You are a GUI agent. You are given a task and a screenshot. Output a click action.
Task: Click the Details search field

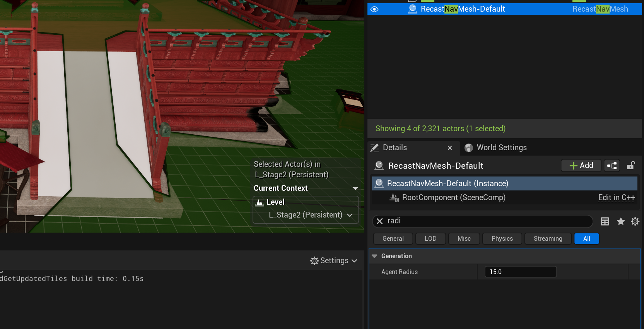(x=482, y=221)
